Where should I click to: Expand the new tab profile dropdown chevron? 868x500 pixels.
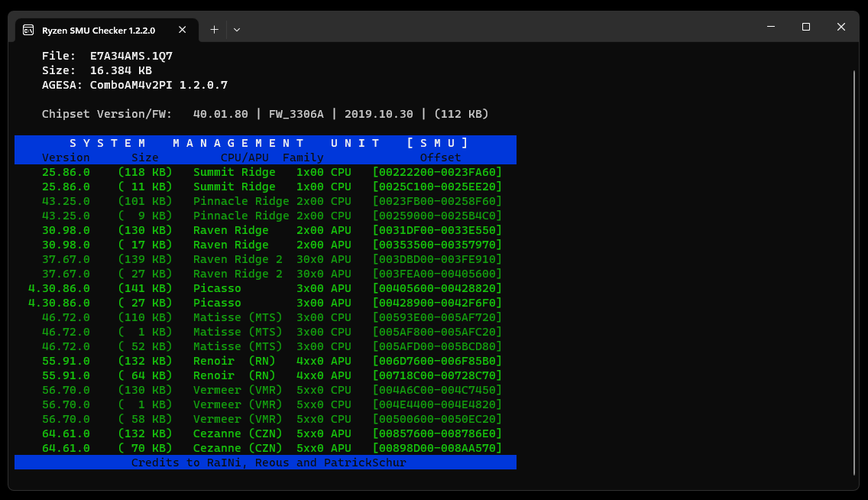click(x=236, y=30)
